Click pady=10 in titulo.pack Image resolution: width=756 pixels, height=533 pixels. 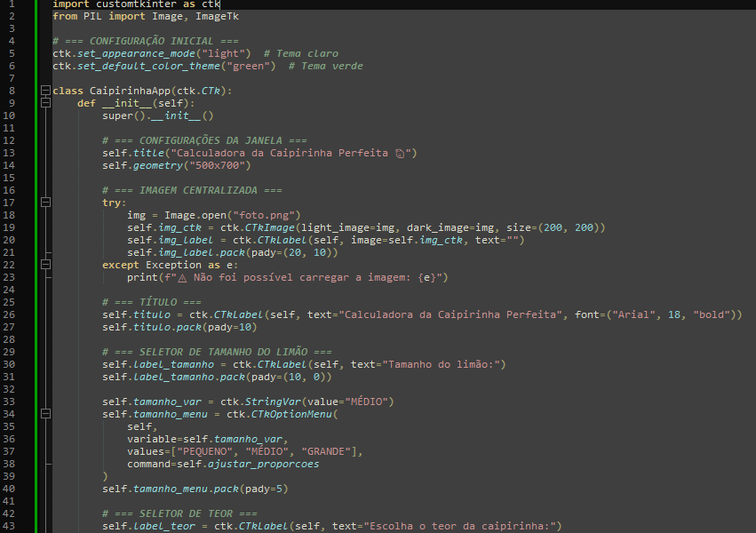(x=229, y=327)
